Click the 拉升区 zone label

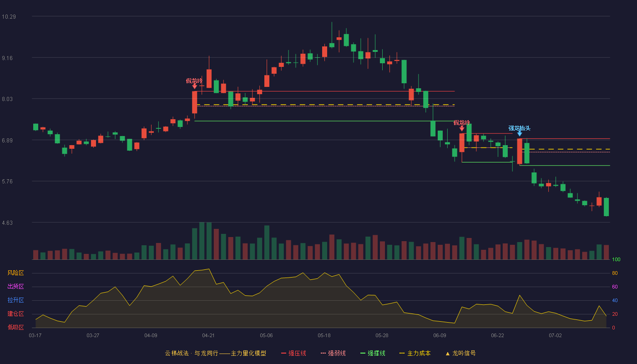point(15,300)
